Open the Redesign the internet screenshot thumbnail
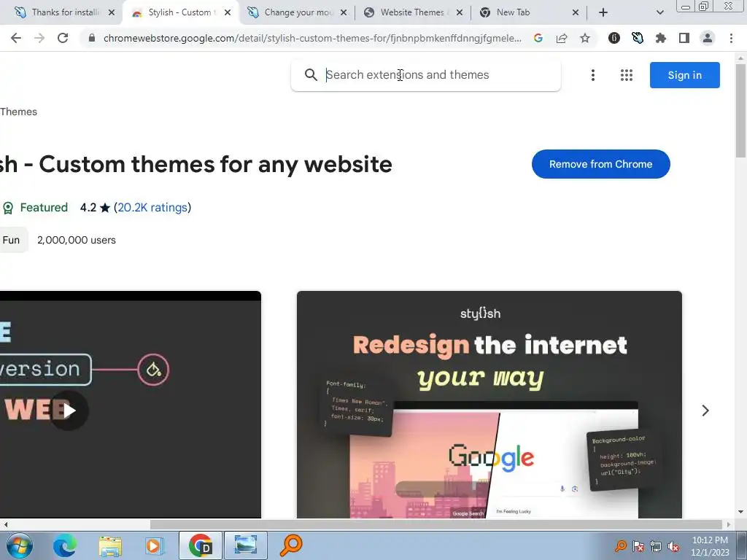 (x=489, y=404)
